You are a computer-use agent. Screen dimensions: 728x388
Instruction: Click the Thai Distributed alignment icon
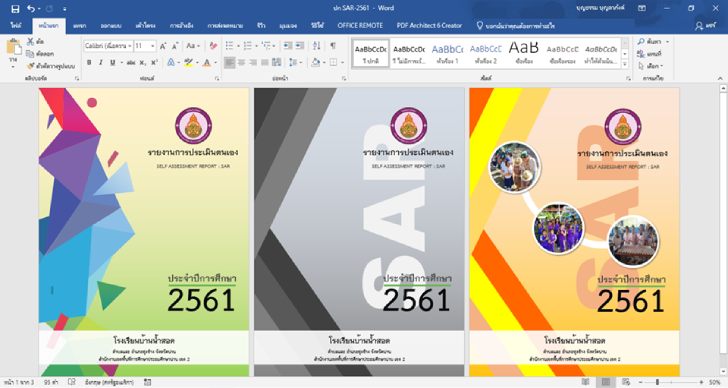tap(277, 62)
